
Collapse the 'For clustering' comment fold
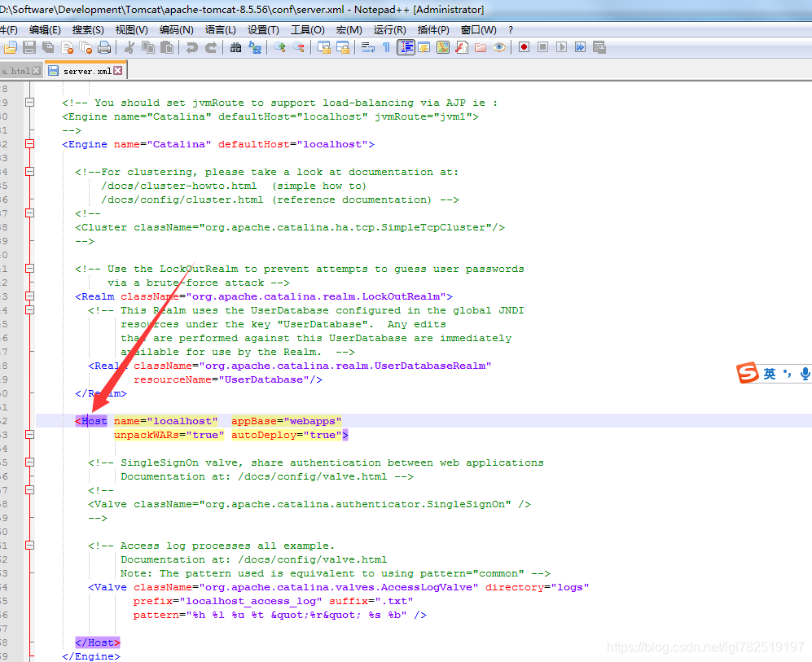30,171
